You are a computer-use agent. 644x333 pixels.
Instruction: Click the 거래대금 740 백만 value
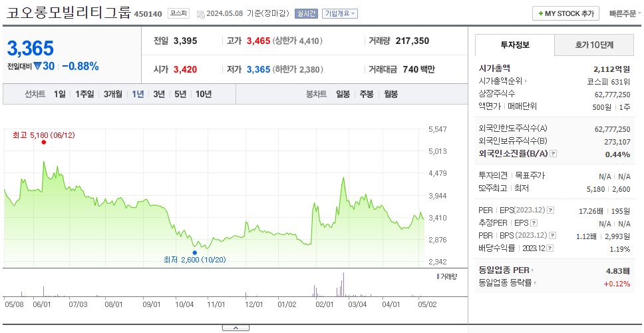tap(418, 69)
